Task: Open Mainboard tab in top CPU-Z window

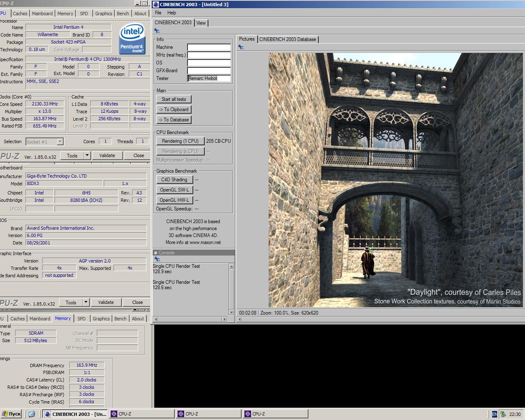Action: click(x=42, y=14)
